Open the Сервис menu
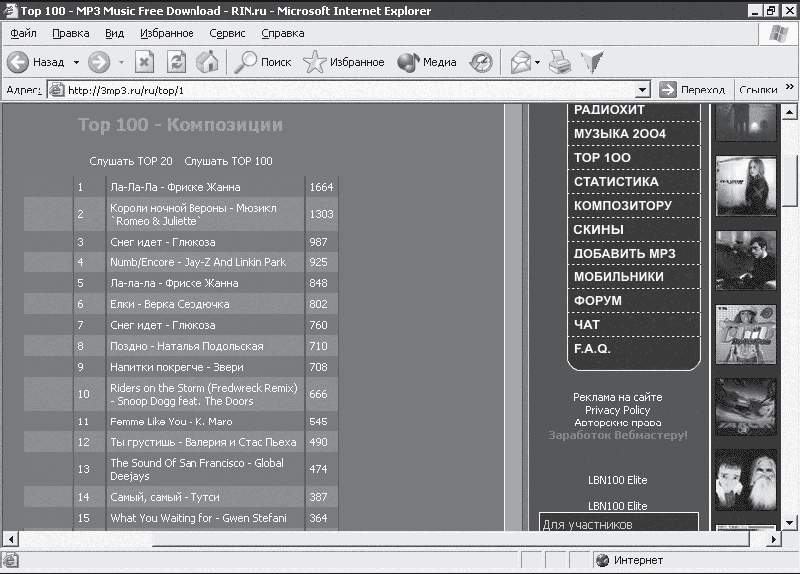Image resolution: width=800 pixels, height=574 pixels. [x=227, y=33]
